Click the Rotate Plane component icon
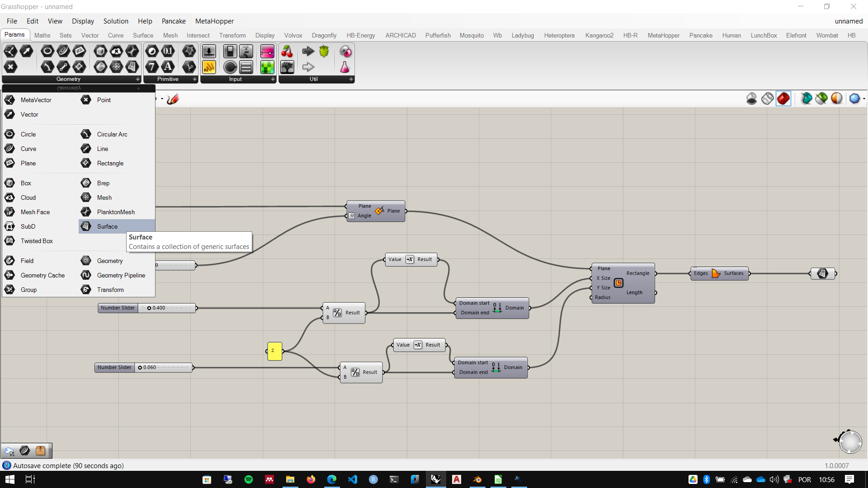The width and height of the screenshot is (868, 488). tap(379, 211)
